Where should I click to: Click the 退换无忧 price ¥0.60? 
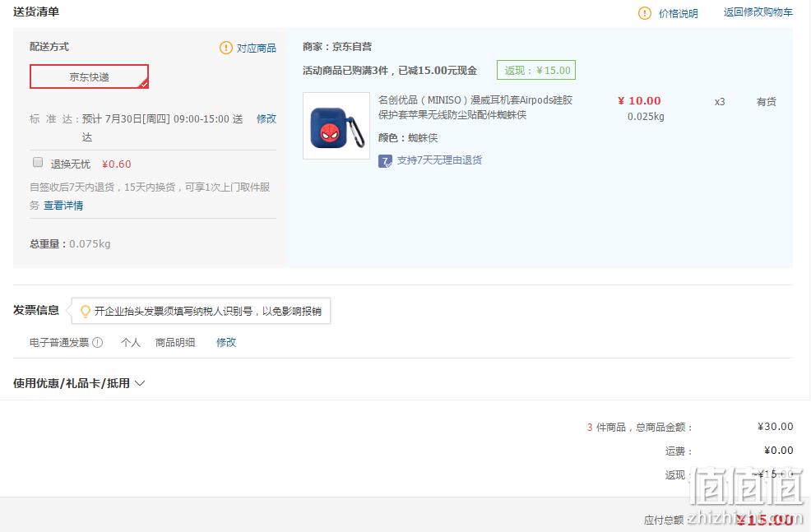pos(116,164)
